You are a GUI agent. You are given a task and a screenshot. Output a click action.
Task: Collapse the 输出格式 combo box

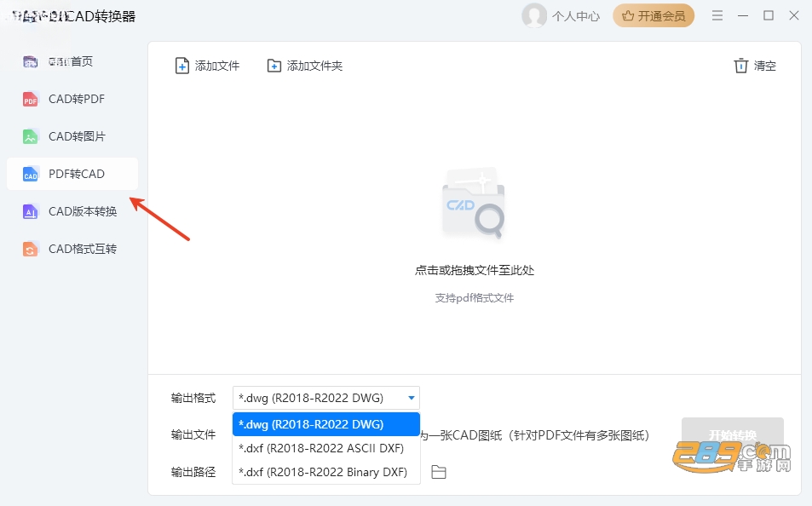[x=326, y=398]
